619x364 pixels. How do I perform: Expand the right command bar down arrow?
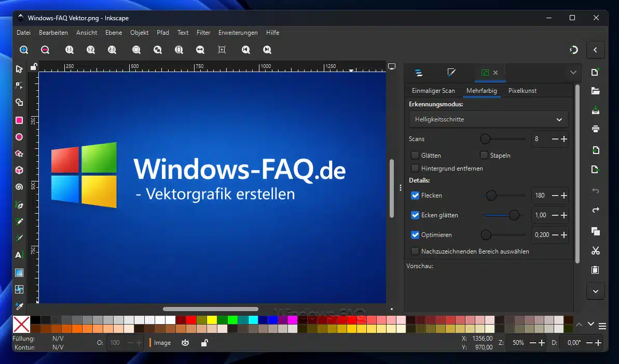pyautogui.click(x=595, y=291)
